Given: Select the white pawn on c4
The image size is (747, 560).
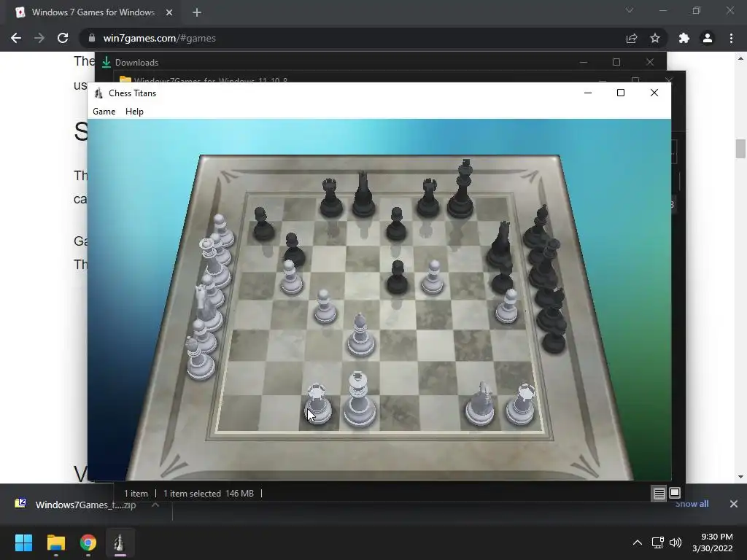Looking at the screenshot, I should click(x=325, y=307).
